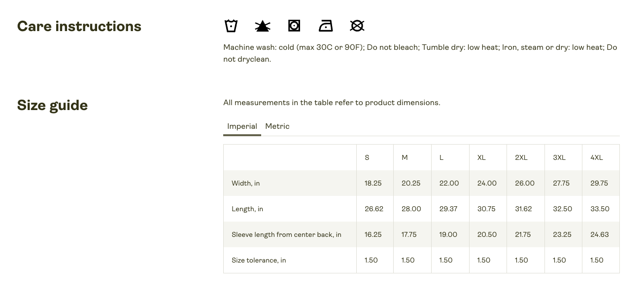This screenshot has height=303, width=644.
Task: Click the machine wash cold care icon
Action: pyautogui.click(x=231, y=26)
